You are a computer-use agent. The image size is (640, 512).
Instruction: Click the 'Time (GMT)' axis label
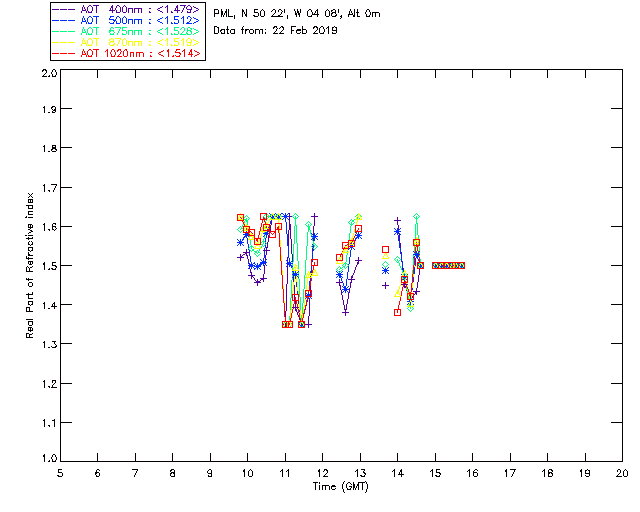click(341, 487)
